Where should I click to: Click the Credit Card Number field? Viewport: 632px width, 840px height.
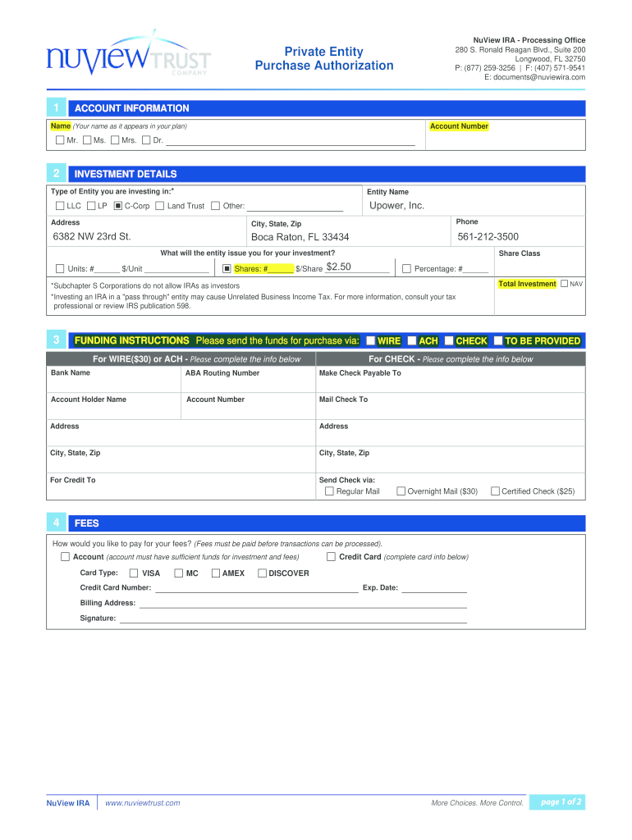click(x=256, y=587)
